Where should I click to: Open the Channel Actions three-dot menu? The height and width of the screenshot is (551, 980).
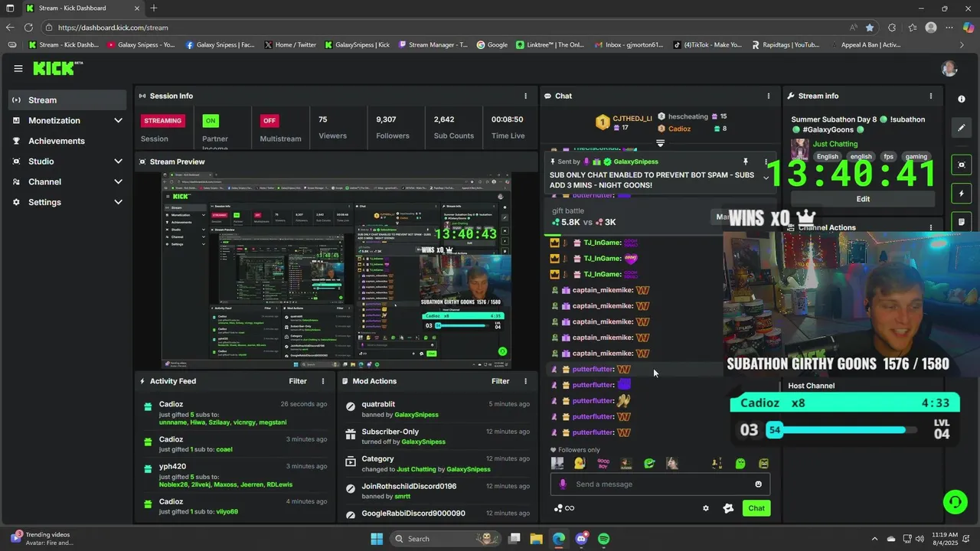tap(931, 227)
